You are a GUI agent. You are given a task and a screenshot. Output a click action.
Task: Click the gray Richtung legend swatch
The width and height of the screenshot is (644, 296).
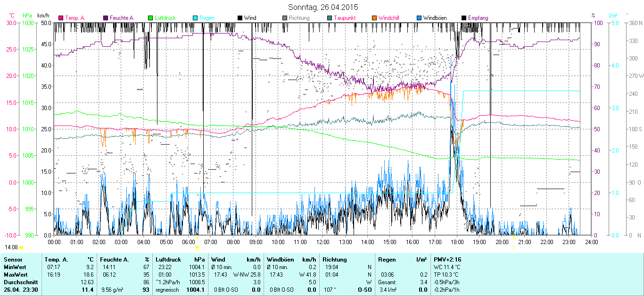[285, 18]
